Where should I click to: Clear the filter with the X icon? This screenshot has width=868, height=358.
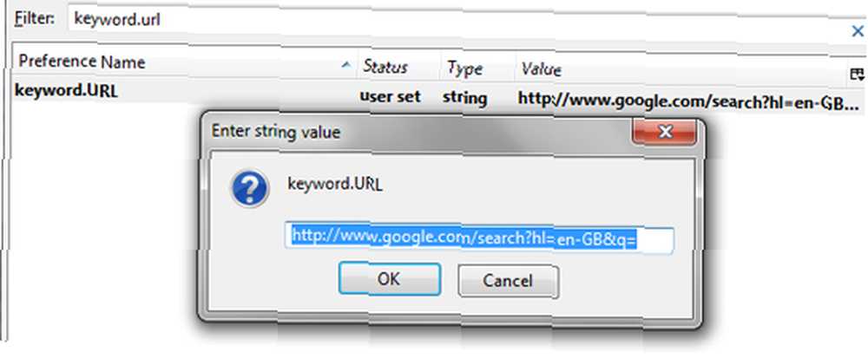pyautogui.click(x=858, y=31)
